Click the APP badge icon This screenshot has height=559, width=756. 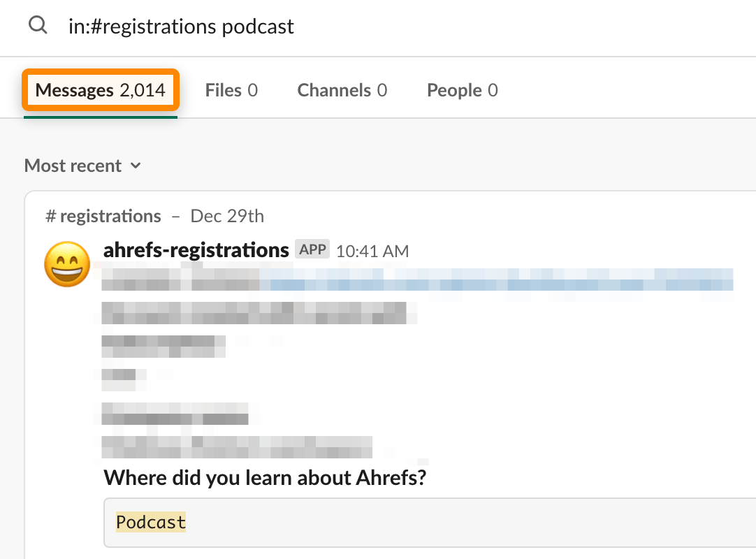312,250
